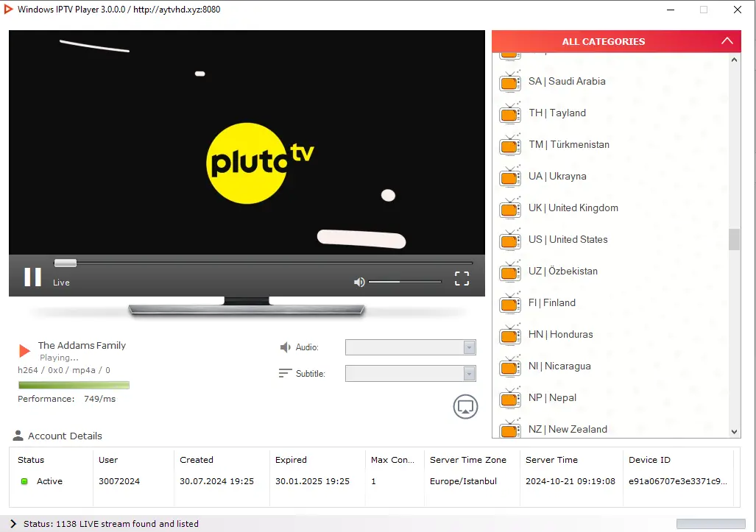Viewport: 756px width, 532px height.
Task: Click the TV icon for Nepal
Action: point(510,398)
